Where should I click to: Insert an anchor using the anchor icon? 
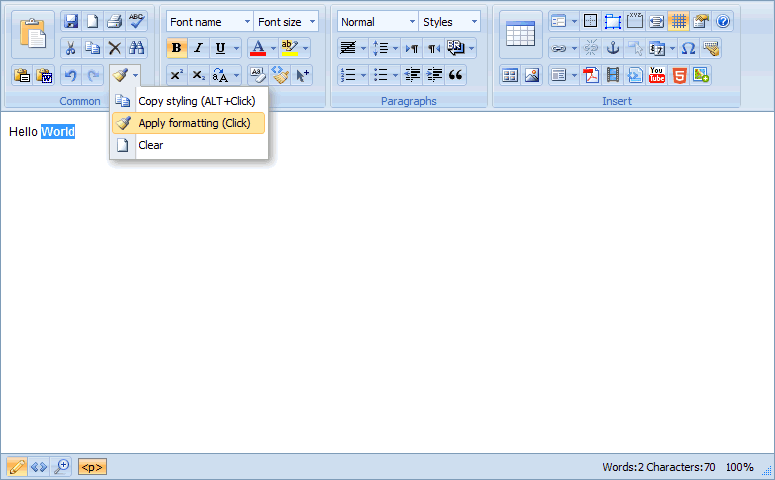[613, 48]
